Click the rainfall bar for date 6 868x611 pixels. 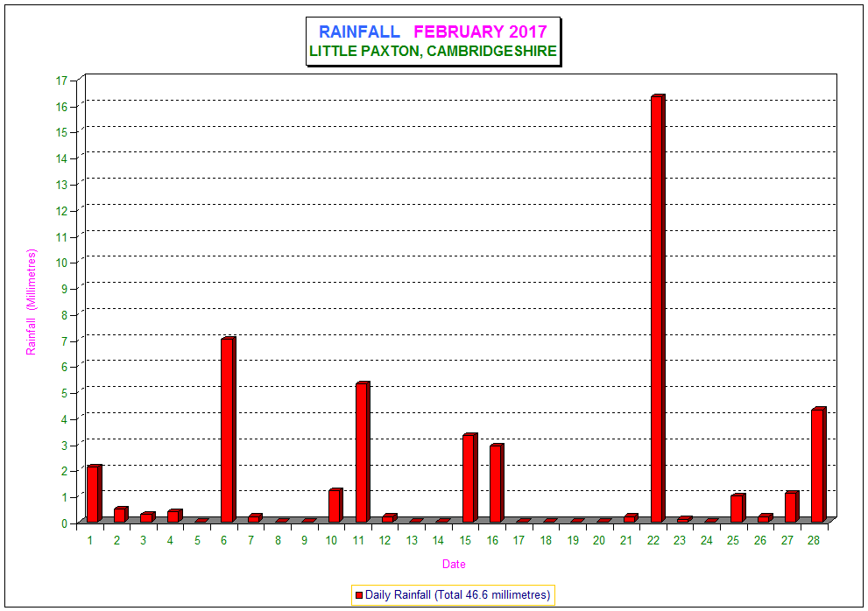tap(228, 430)
